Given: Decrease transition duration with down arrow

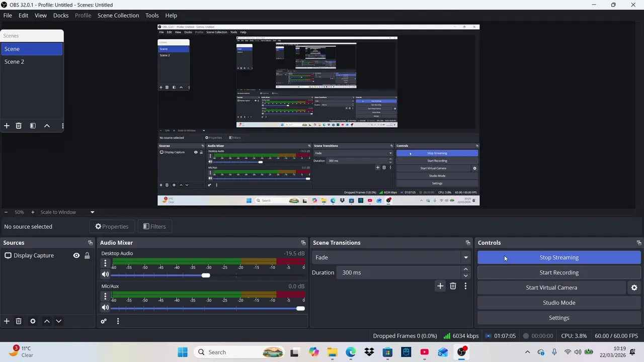Looking at the screenshot, I should [x=465, y=276].
